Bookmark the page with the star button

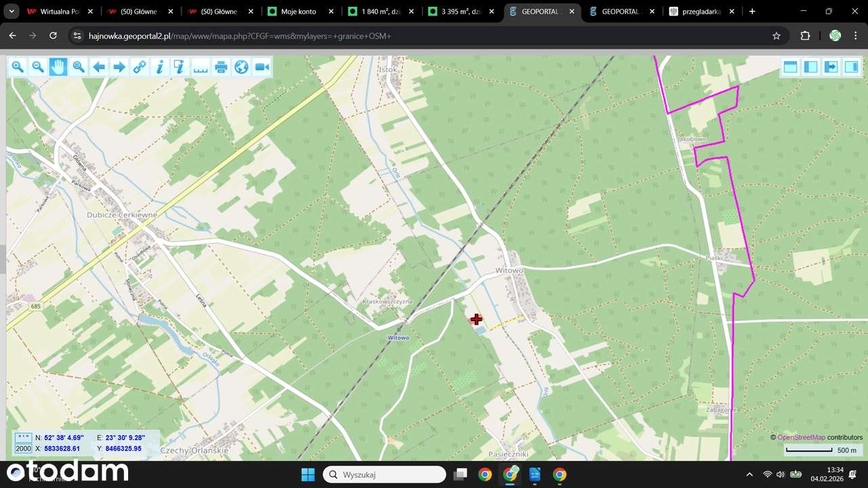[774, 35]
